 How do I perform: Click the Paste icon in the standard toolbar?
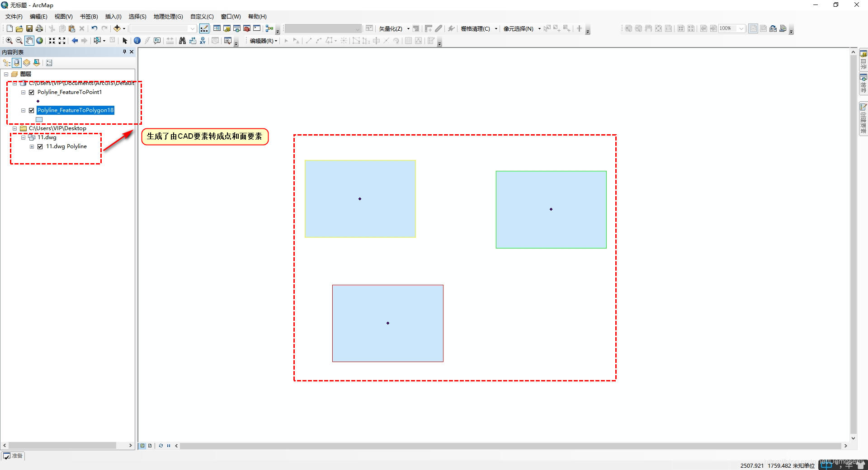click(x=71, y=28)
